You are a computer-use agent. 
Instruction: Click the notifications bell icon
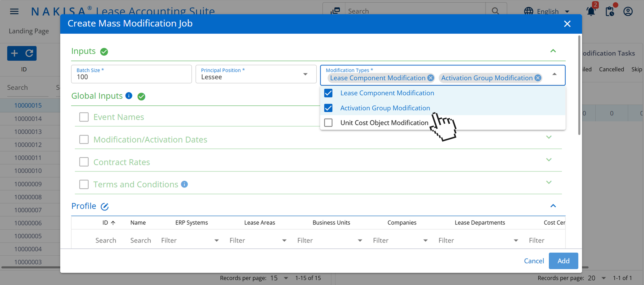coord(591,11)
